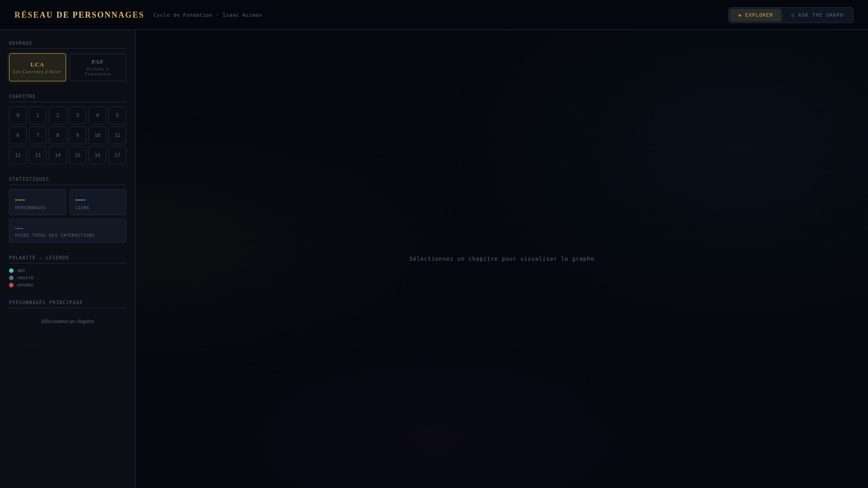This screenshot has height=488, width=868.
Task: Select chapter 16
Action: coord(97,155)
